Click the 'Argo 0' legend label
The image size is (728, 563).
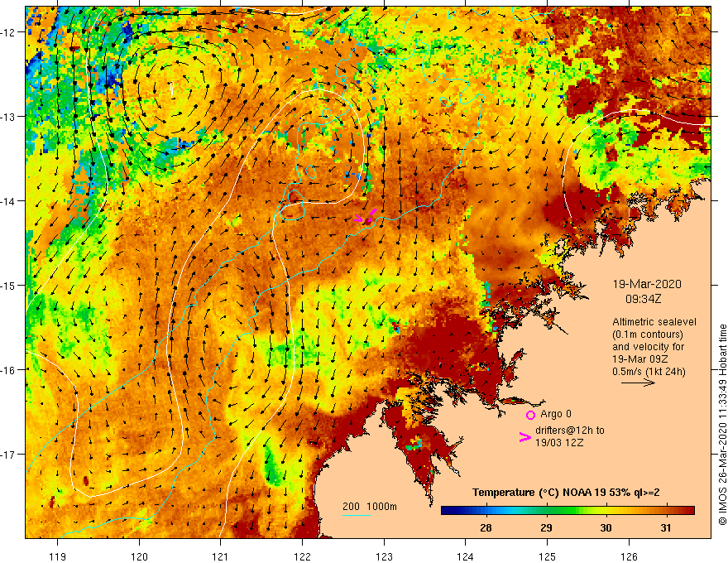[556, 414]
